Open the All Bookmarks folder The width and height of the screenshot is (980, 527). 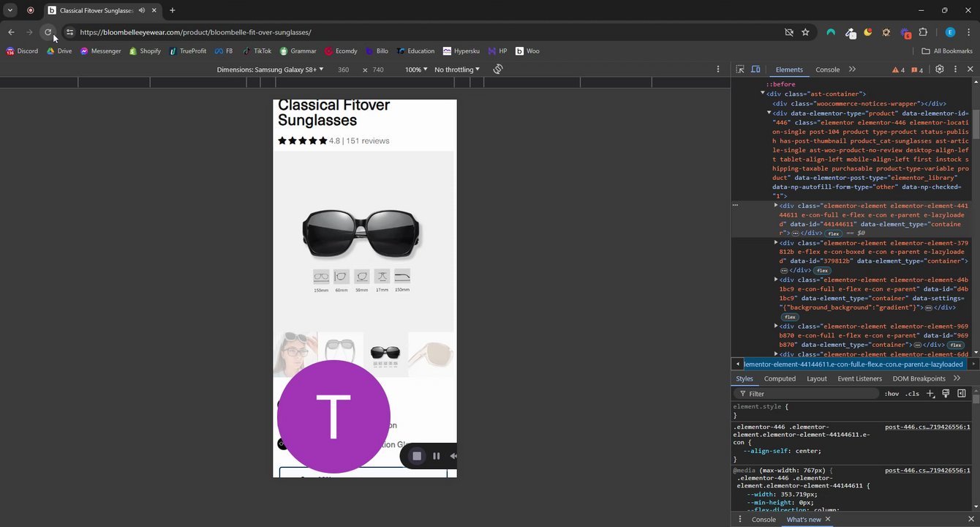click(947, 51)
